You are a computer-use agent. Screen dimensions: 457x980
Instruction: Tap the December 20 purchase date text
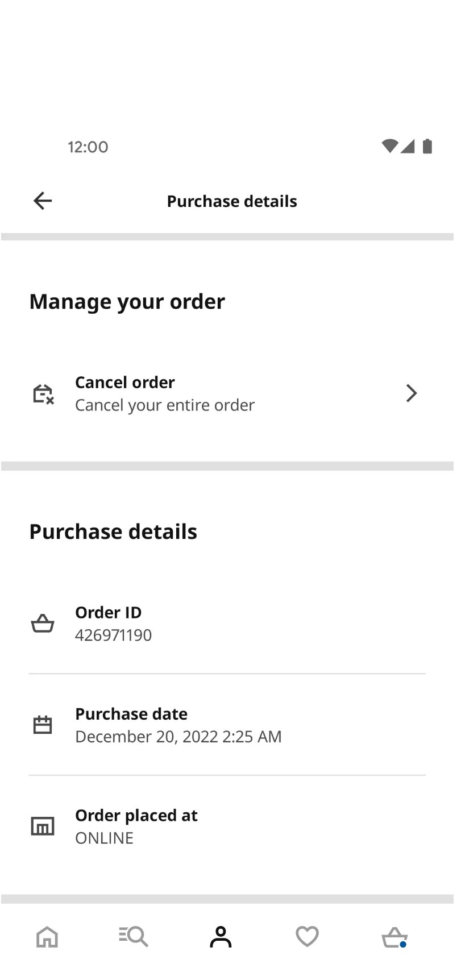click(178, 736)
